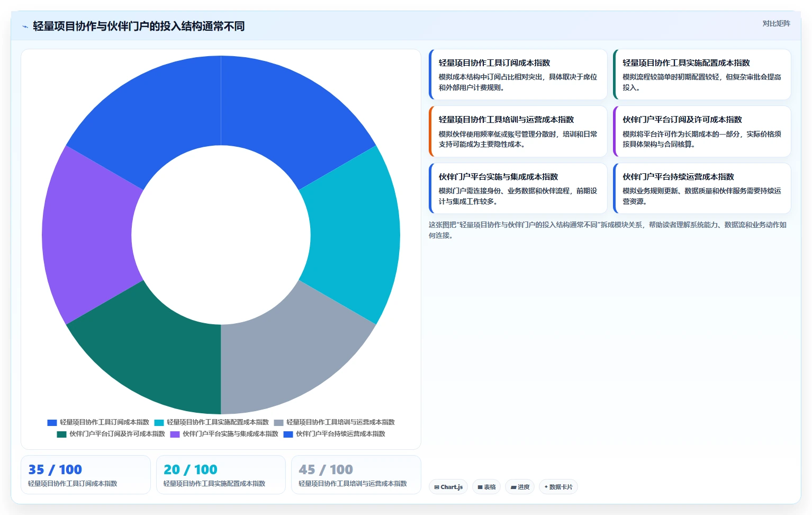This screenshot has height=515, width=812.
Task: Click the 45 / 100 stat card
Action: click(x=356, y=475)
